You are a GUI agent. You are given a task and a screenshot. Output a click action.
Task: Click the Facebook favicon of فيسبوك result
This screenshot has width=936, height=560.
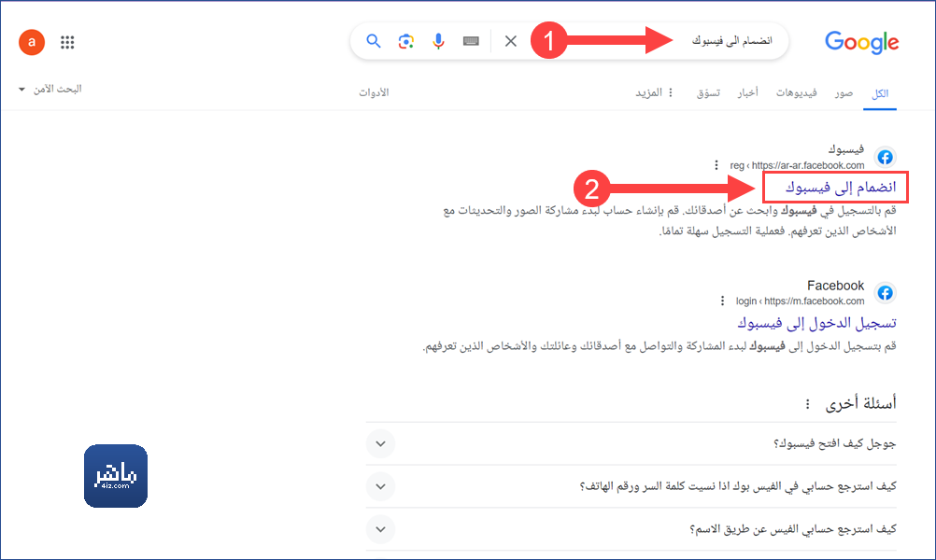click(x=885, y=157)
